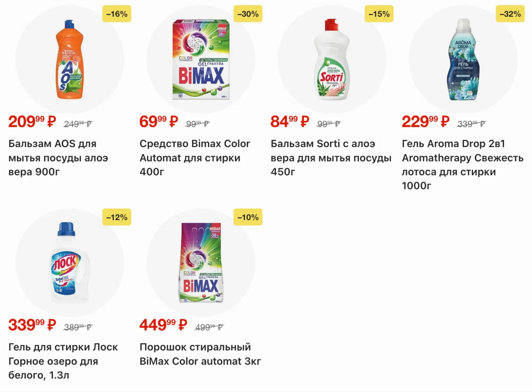Open the Bimax Color 400г box image
The image size is (532, 392).
(x=201, y=60)
